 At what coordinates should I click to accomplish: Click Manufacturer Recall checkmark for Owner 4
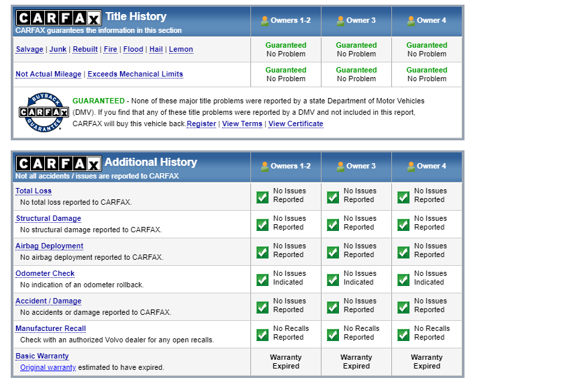coord(403,334)
